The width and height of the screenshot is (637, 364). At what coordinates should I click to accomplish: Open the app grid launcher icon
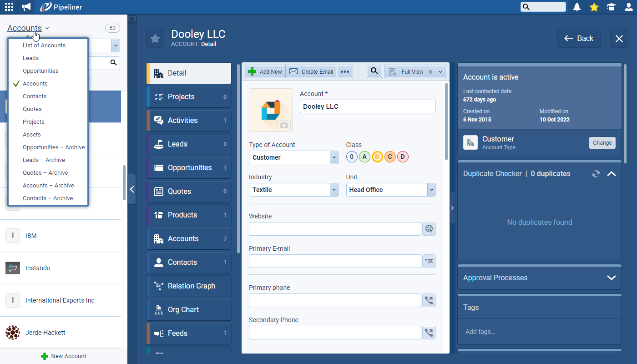pyautogui.click(x=9, y=7)
